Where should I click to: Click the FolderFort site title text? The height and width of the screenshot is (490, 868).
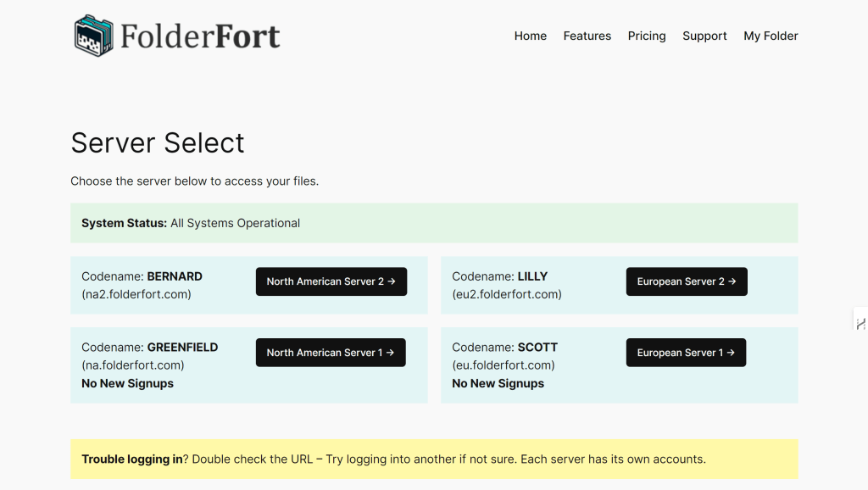[x=200, y=36]
